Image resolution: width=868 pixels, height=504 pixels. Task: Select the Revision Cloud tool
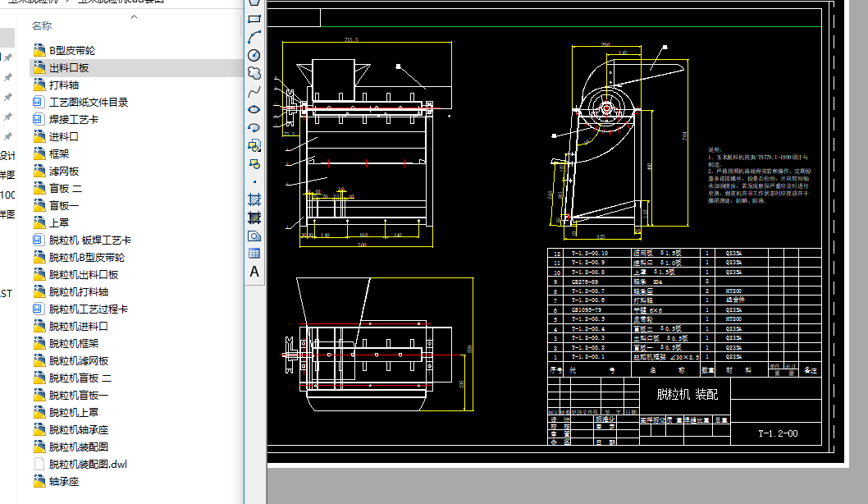(254, 73)
